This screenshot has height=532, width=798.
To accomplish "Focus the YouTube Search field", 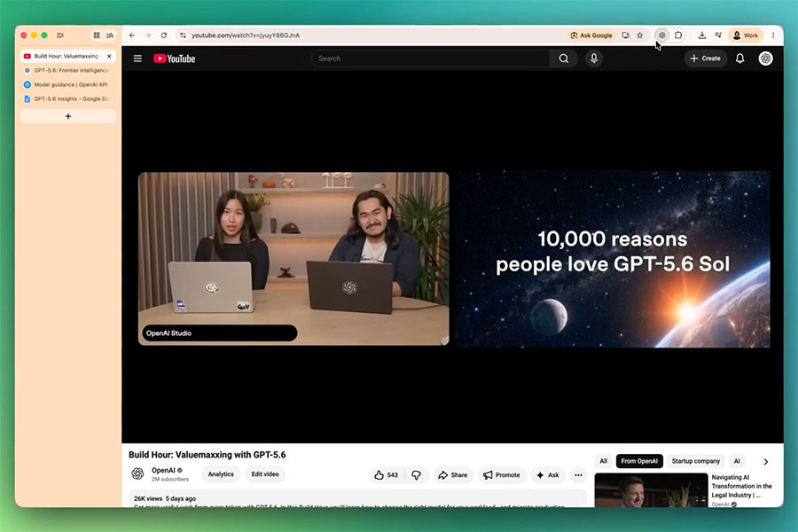I will tap(430, 59).
